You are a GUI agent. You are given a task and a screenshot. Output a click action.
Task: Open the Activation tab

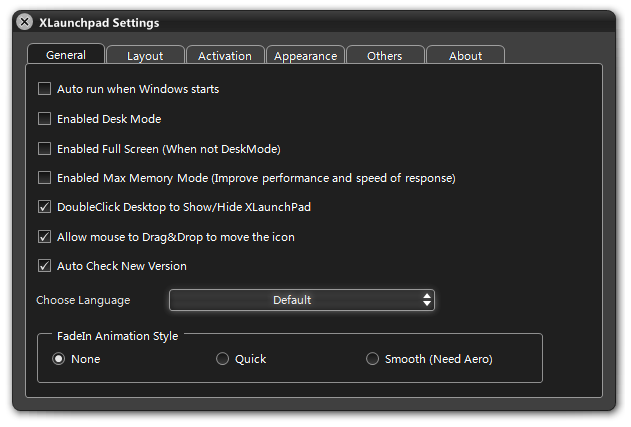tap(225, 56)
